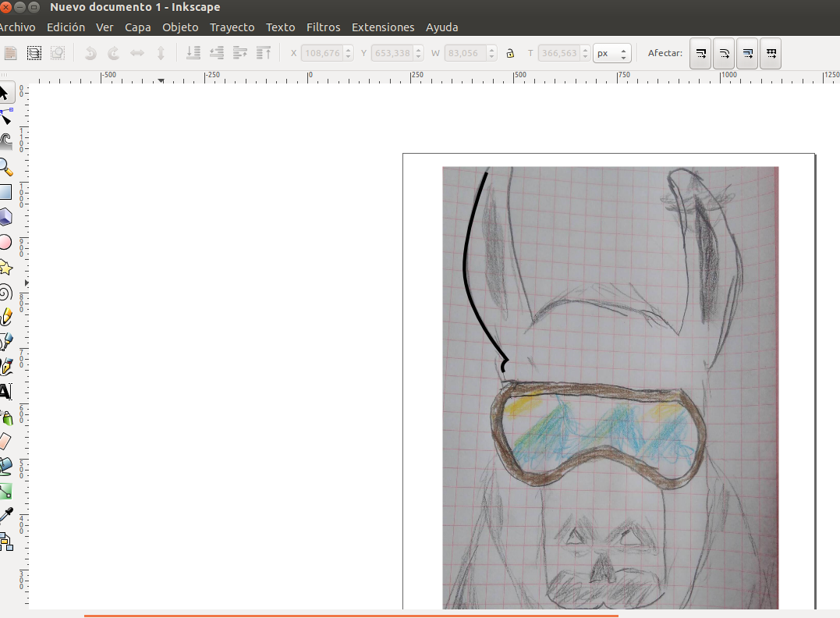
Task: Select the 3D box tool
Action: [5, 216]
